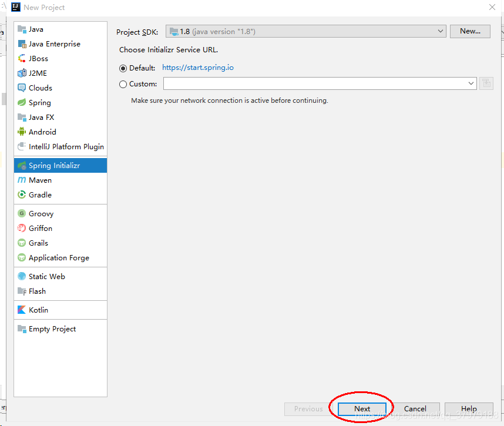This screenshot has width=504, height=426.
Task: Click the Grails icon
Action: tap(22, 243)
